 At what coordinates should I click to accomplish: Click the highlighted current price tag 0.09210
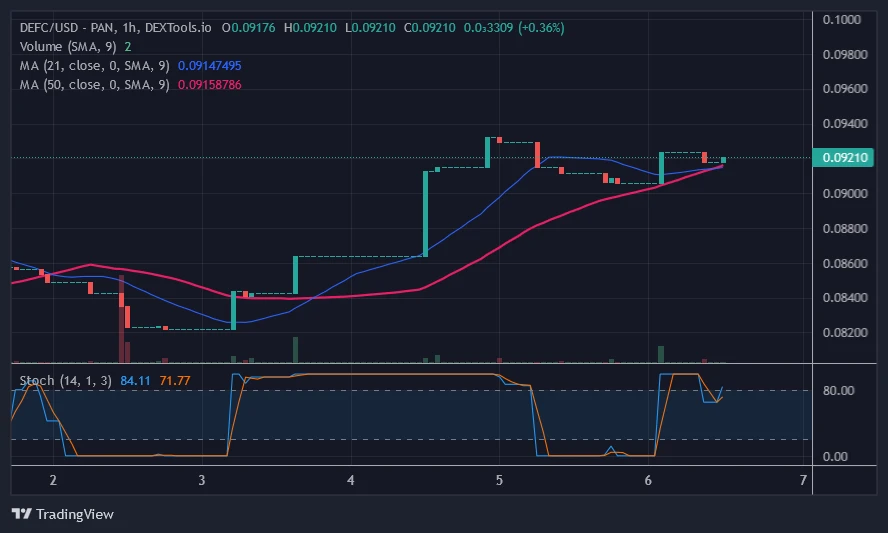tap(846, 158)
